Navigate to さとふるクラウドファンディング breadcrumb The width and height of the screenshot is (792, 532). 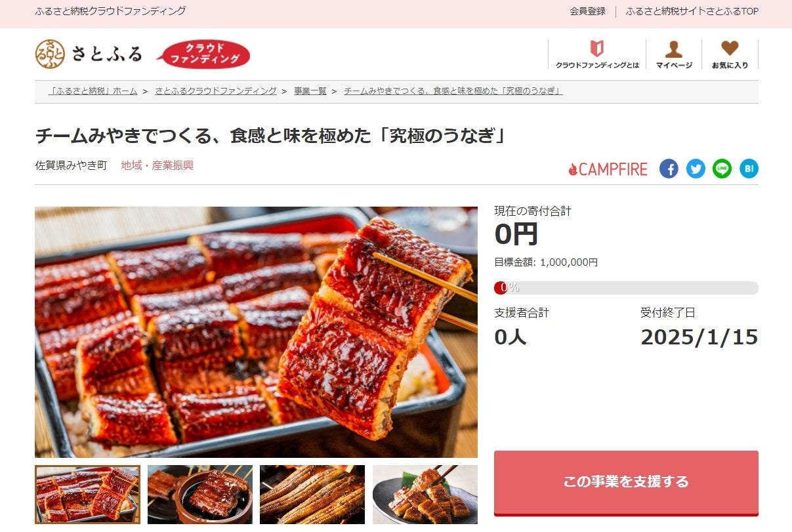click(x=216, y=91)
